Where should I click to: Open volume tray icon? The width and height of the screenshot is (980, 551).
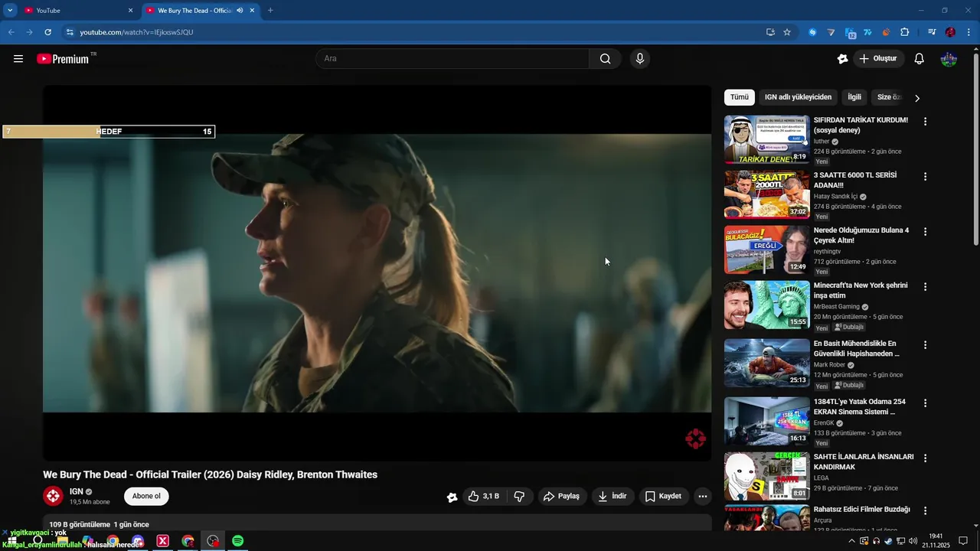point(913,541)
